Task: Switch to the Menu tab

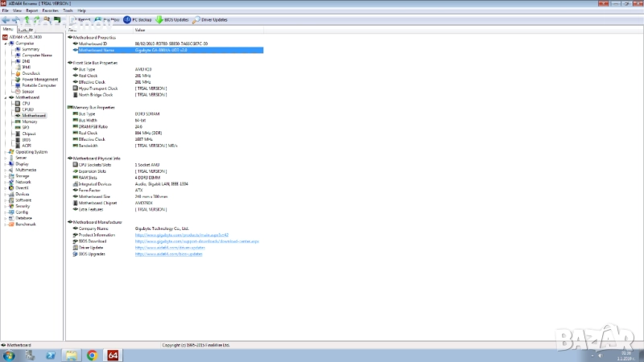Action: coord(8,29)
